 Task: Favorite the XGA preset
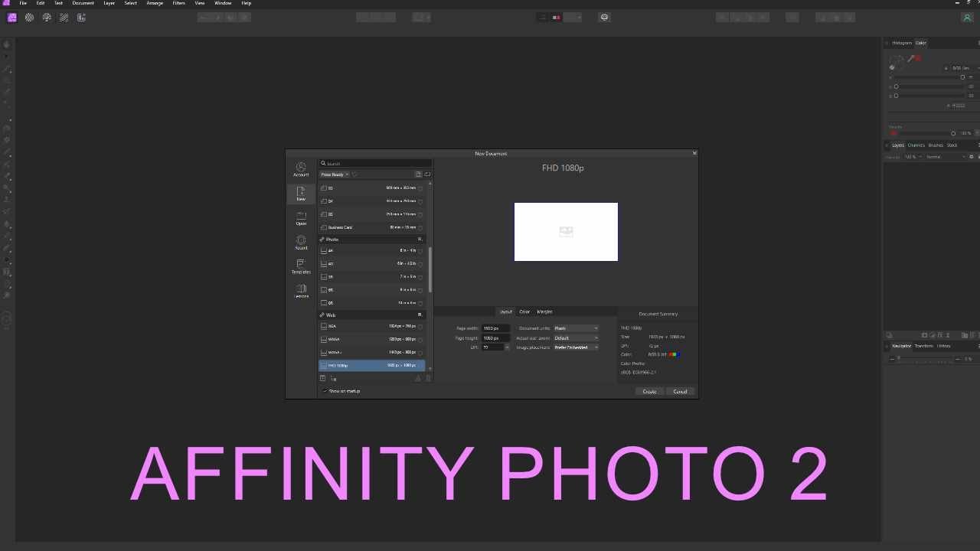(420, 326)
